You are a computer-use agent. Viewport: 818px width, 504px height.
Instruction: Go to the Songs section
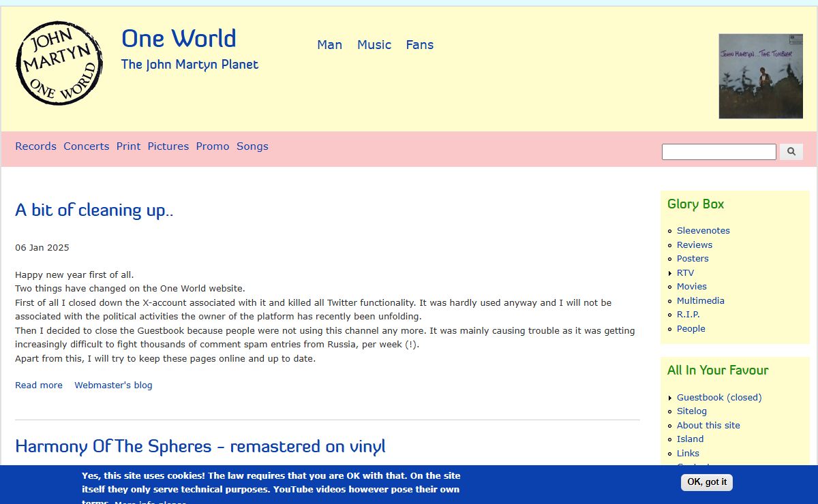click(x=252, y=146)
